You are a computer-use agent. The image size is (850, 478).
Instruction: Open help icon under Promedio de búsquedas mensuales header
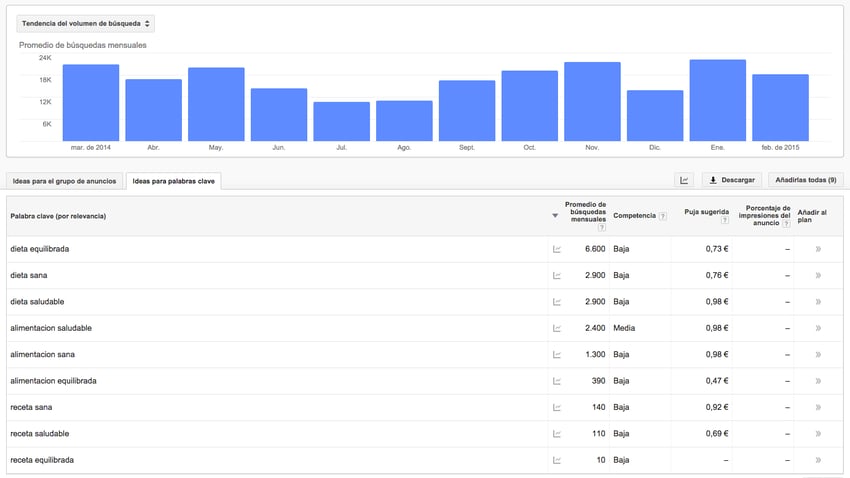(601, 228)
